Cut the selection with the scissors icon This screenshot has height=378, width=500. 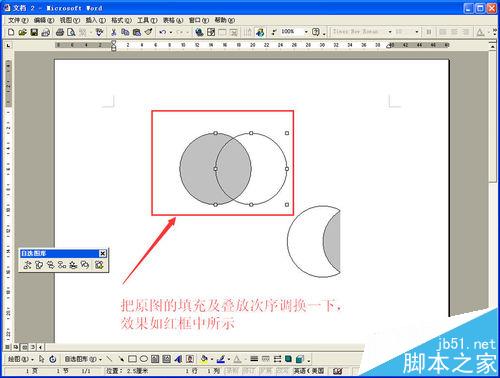coord(114,32)
